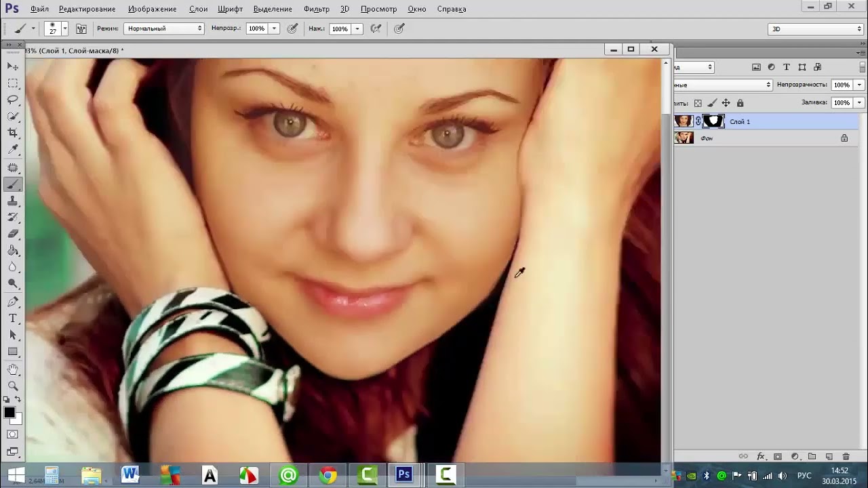868x488 pixels.
Task: Open Google Chrome from the taskbar
Action: pos(328,475)
